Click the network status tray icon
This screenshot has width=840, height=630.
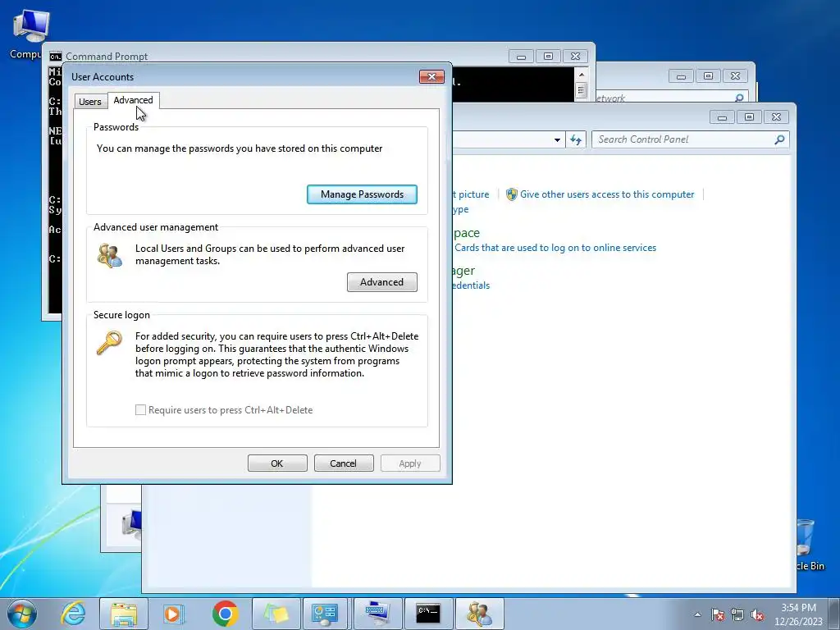pos(737,614)
